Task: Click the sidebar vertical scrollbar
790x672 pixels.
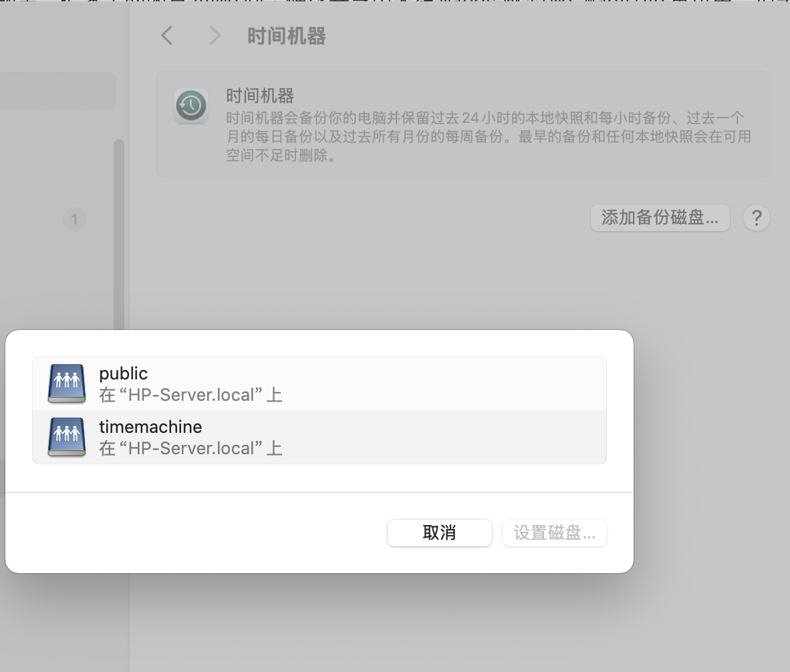Action: pyautogui.click(x=119, y=235)
